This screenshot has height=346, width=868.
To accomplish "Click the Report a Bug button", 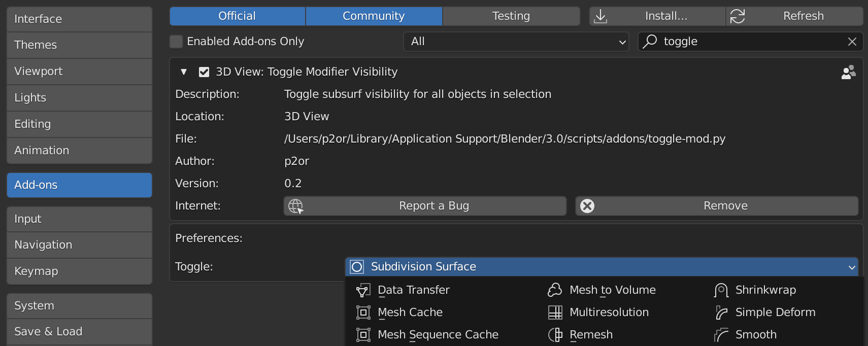I will click(x=425, y=206).
